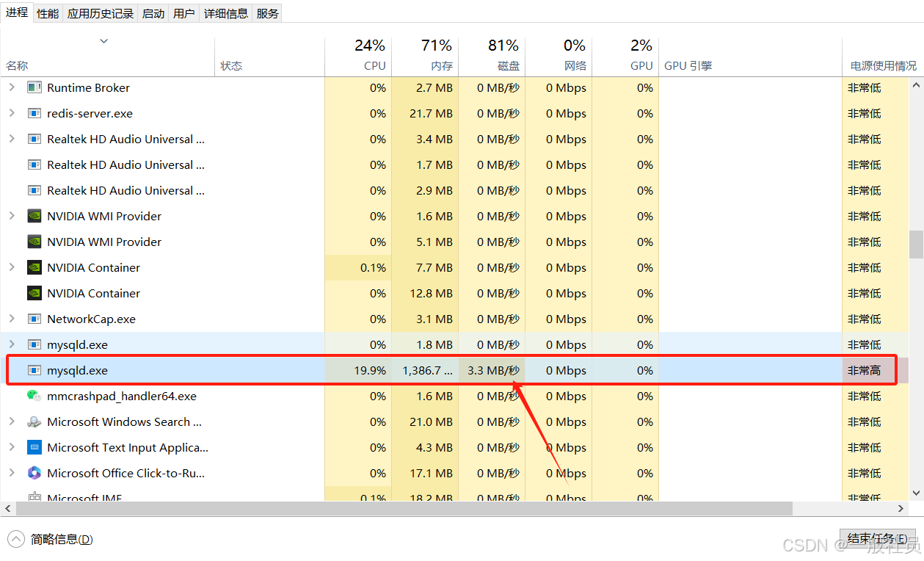The image size is (924, 561).
Task: Click the horizontal scrollbar right arrow
Action: 902,508
